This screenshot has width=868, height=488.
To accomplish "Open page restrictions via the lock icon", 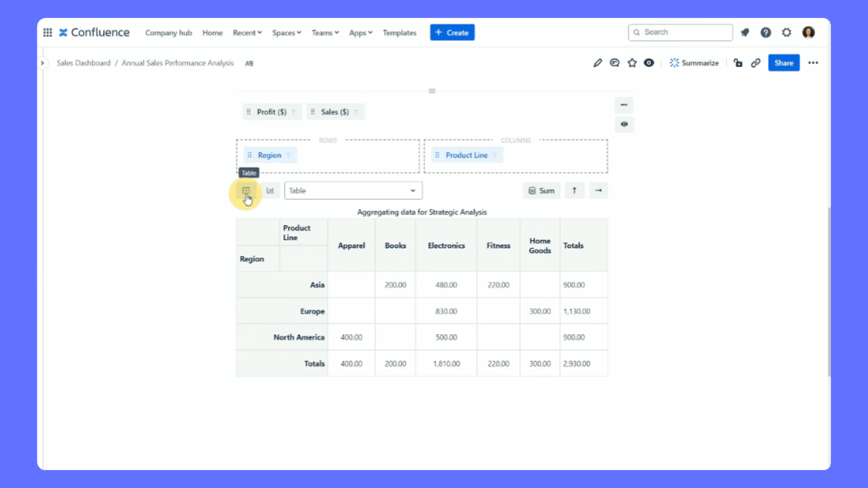I will [738, 63].
